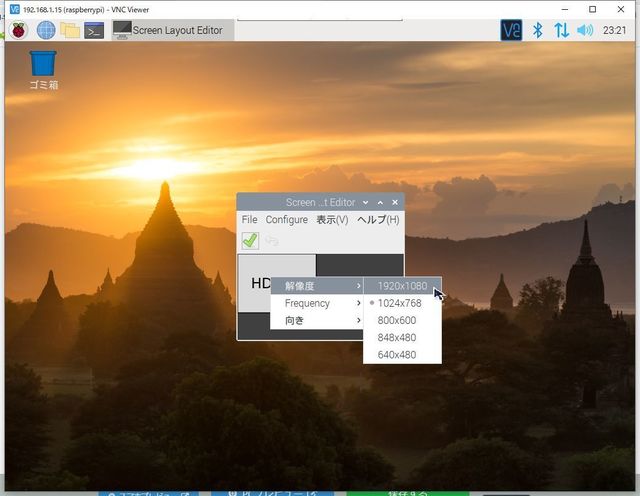The image size is (640, 496).
Task: Maximize the VNC Viewer window
Action: 593,9
